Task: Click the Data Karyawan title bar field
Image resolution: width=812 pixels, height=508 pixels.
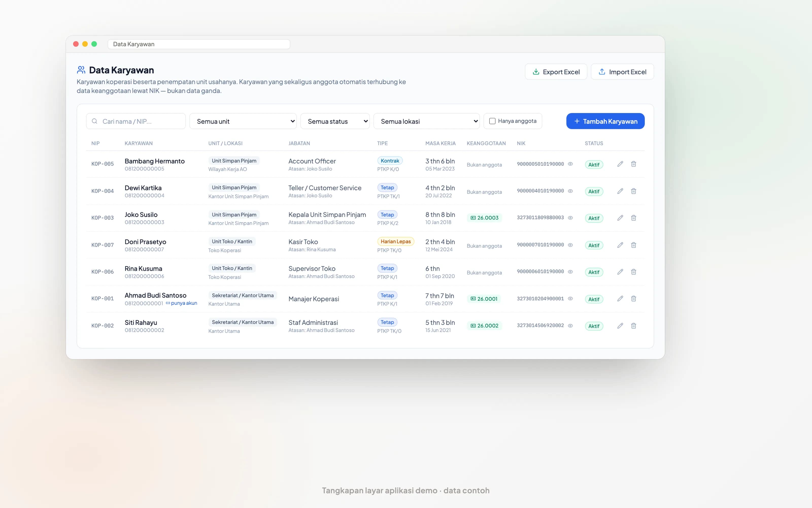Action: pos(199,44)
